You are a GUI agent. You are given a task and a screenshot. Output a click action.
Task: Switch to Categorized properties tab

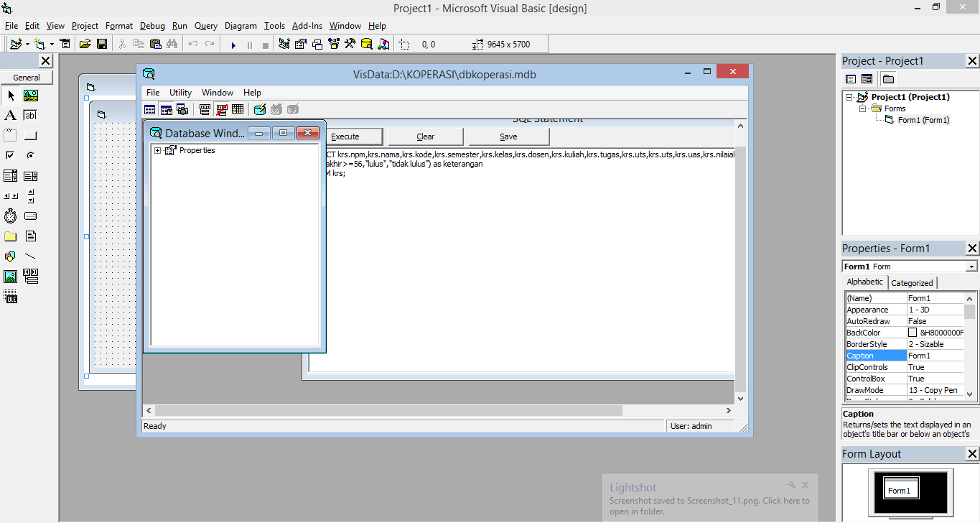pos(912,283)
